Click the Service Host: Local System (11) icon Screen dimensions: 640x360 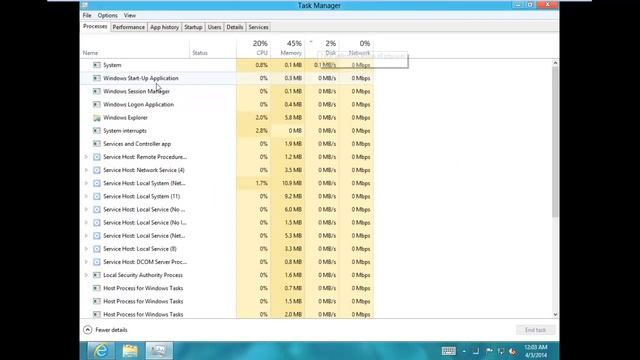pyautogui.click(x=97, y=196)
